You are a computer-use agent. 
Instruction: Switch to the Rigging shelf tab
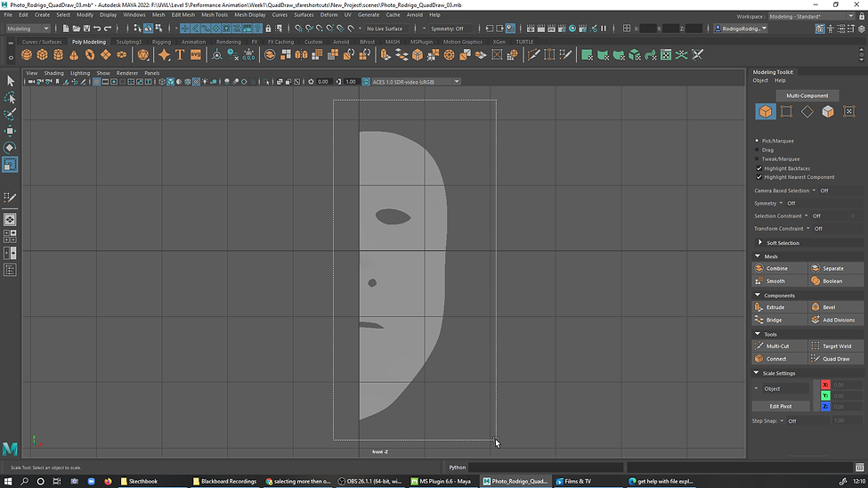tap(162, 42)
